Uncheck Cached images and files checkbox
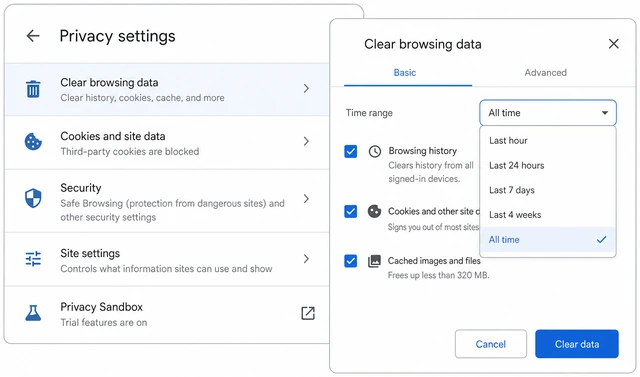 point(351,261)
